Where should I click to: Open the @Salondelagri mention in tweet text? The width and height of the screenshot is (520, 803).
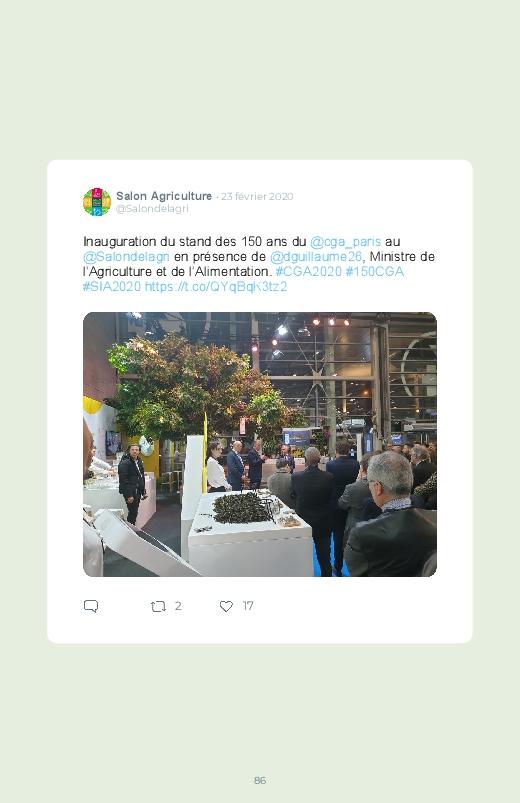click(126, 257)
